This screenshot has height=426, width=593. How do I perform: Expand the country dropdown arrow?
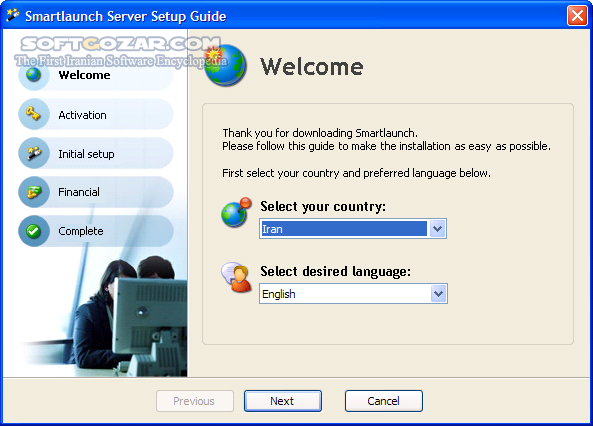pos(437,229)
